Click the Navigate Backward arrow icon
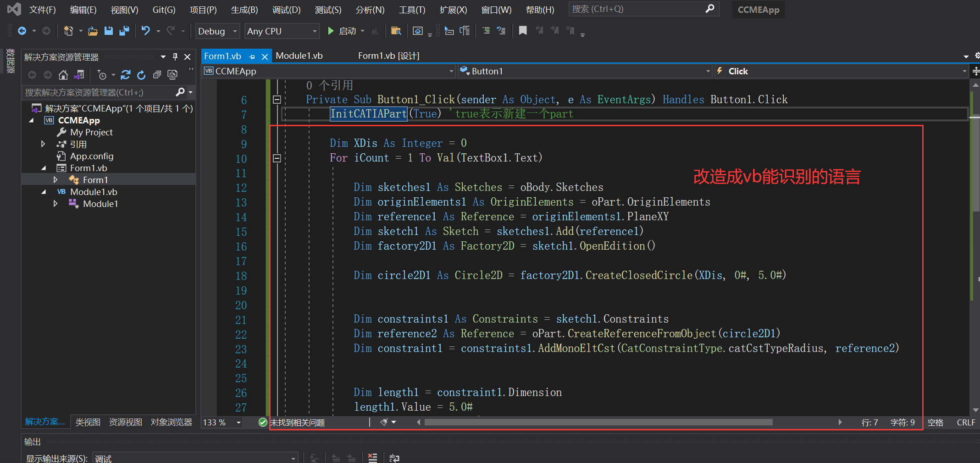 22,31
